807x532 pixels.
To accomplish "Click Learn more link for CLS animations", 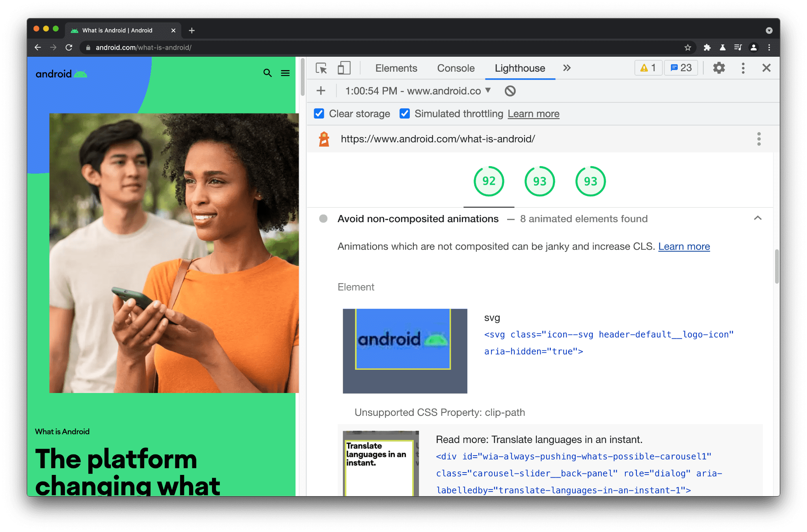I will coord(684,246).
